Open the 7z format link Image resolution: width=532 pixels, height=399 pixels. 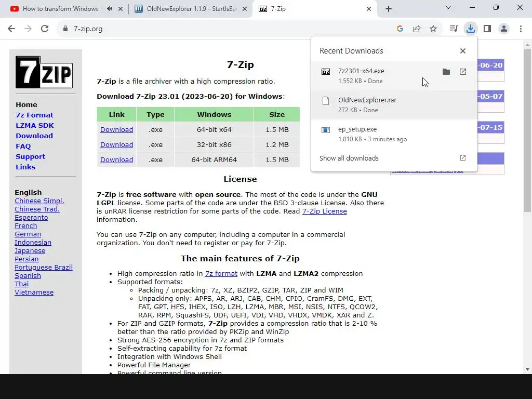coord(221,273)
